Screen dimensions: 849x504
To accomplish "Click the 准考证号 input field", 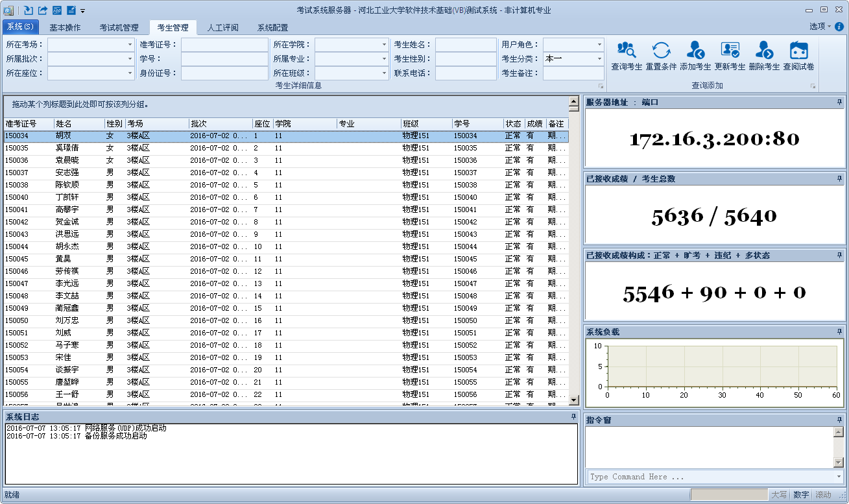I will (224, 45).
